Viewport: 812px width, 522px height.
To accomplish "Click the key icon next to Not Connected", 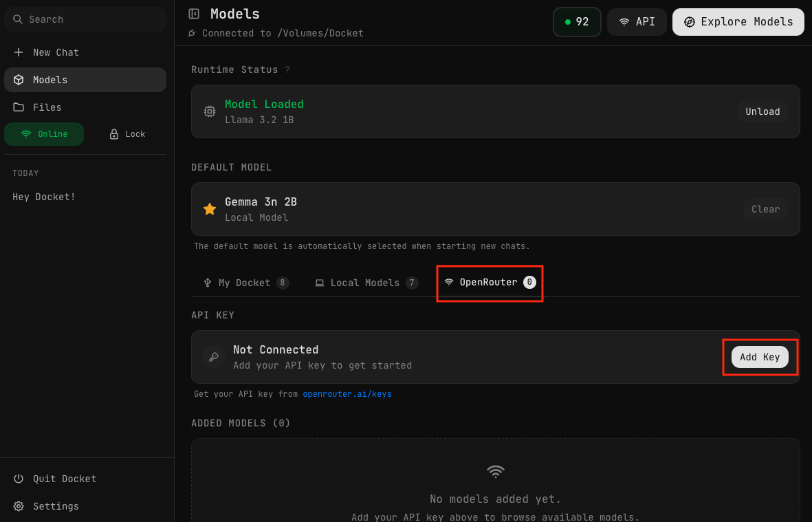I will tap(214, 357).
